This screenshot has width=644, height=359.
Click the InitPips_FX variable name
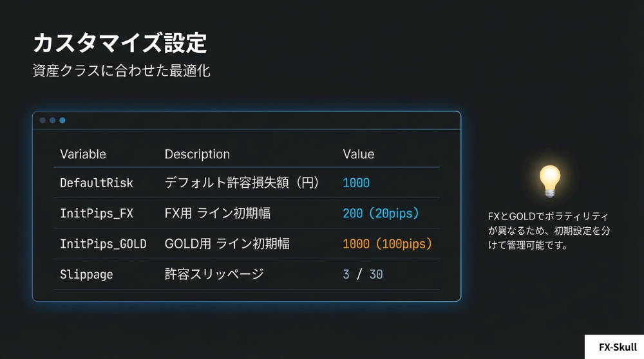tap(97, 213)
